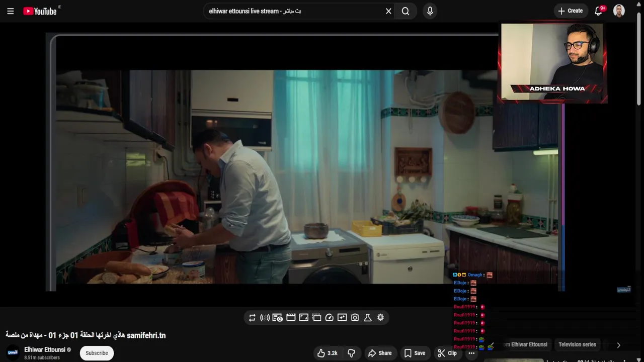This screenshot has height=362, width=644.
Task: Clear the search query with X
Action: (x=388, y=11)
